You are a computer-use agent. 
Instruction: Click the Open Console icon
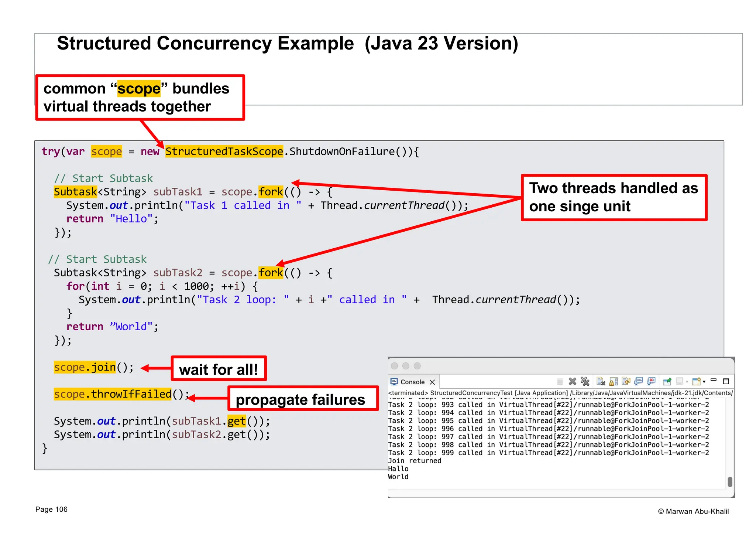click(697, 381)
